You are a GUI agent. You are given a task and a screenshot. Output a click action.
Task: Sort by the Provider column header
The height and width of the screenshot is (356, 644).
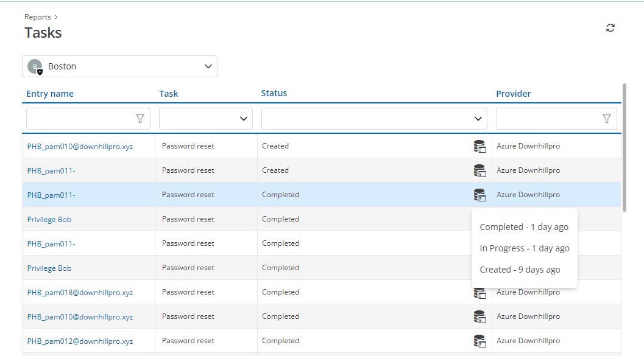[x=513, y=94]
